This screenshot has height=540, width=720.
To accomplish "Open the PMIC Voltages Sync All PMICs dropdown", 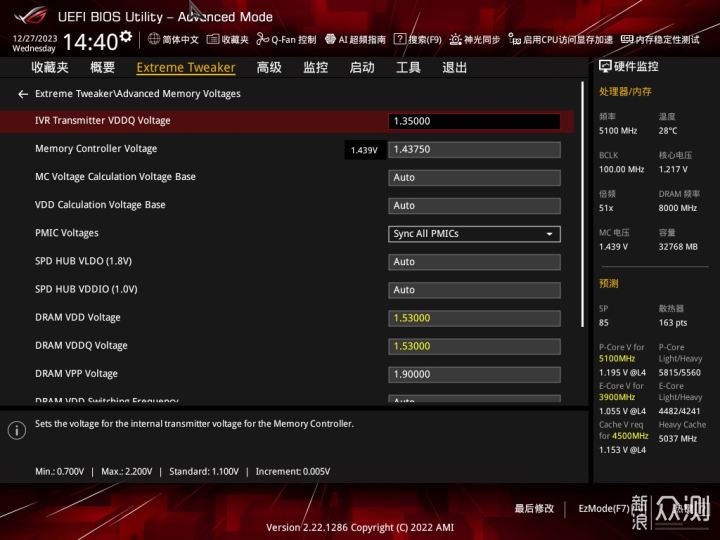I will point(474,234).
